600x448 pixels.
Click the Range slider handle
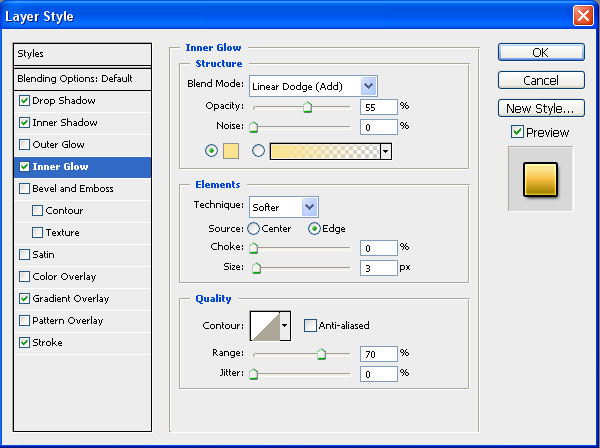click(x=321, y=354)
